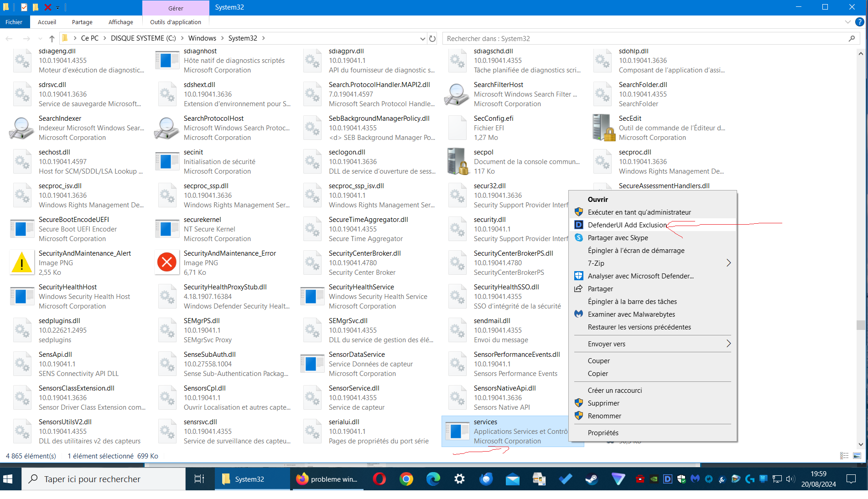Image resolution: width=868 pixels, height=499 pixels.
Task: Go up one folder with the up arrow
Action: [x=52, y=38]
